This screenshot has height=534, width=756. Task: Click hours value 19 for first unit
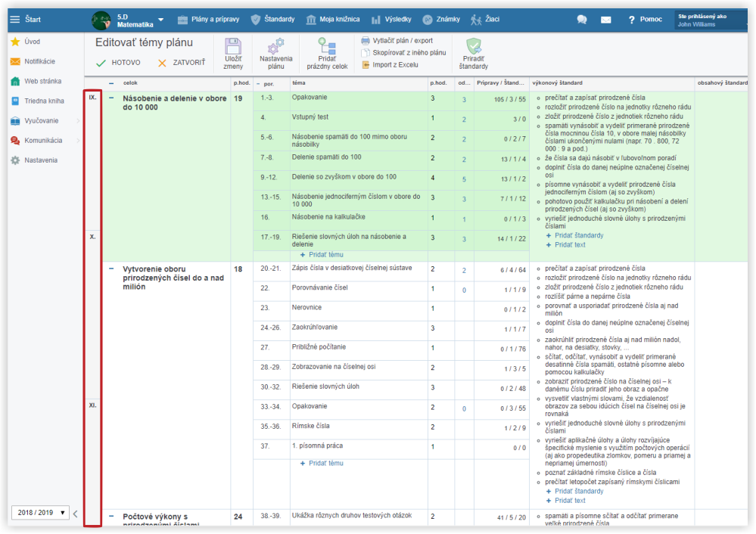point(238,98)
